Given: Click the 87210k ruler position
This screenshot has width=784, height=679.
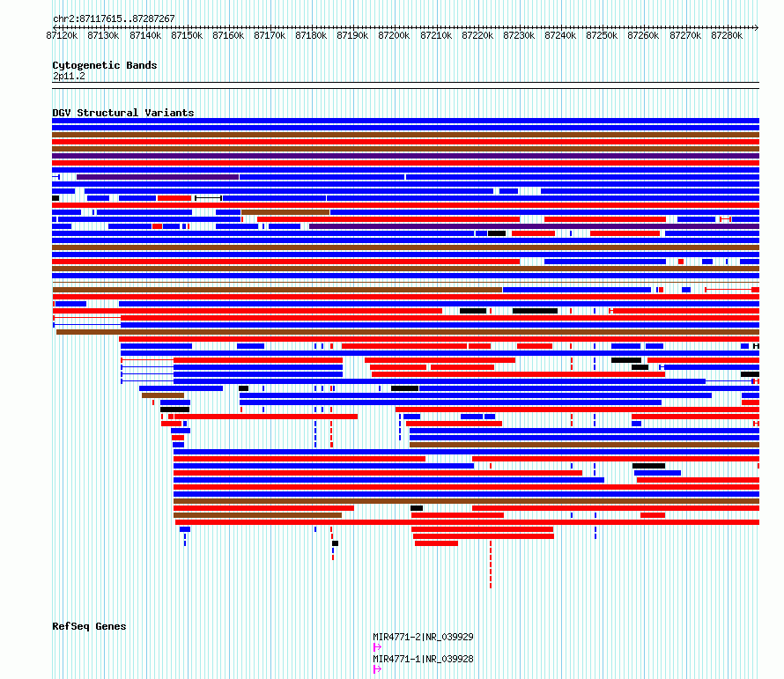Looking at the screenshot, I should 437,35.
